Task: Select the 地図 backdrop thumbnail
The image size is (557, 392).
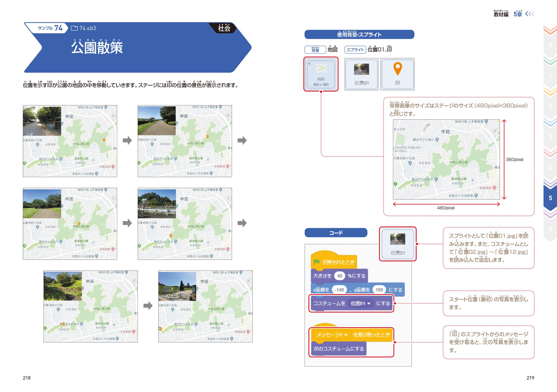Action: point(321,74)
